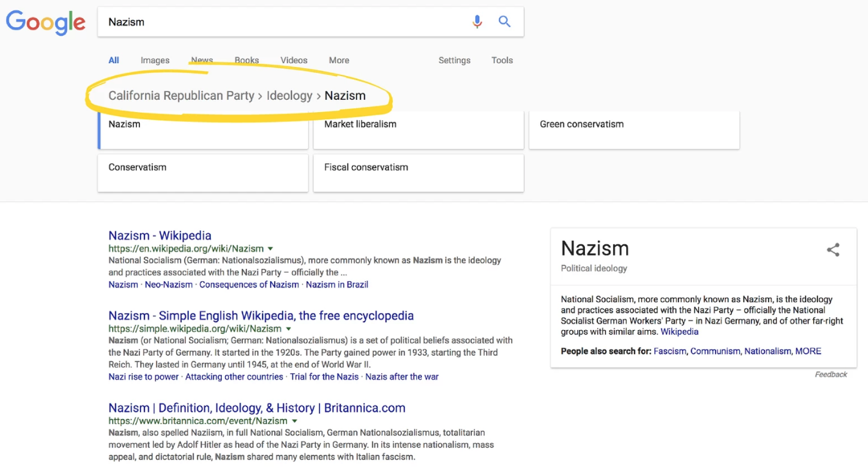Open the Nazism in Brazil sitelink
This screenshot has height=468, width=868.
[x=337, y=284]
